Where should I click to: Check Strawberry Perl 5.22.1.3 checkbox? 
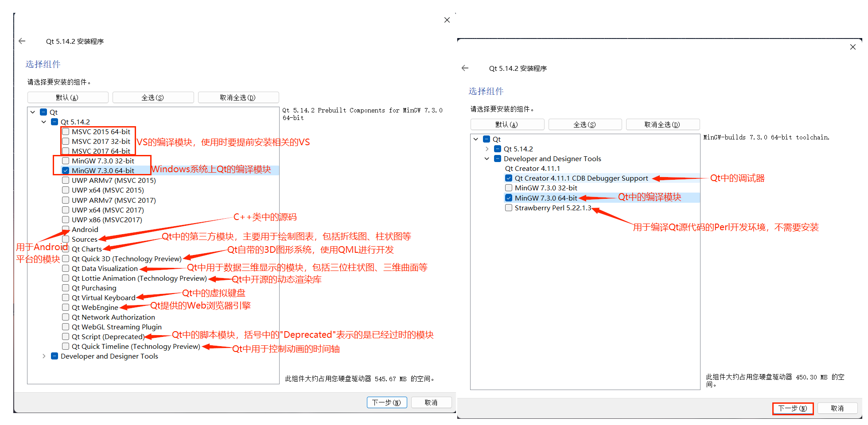tap(509, 208)
